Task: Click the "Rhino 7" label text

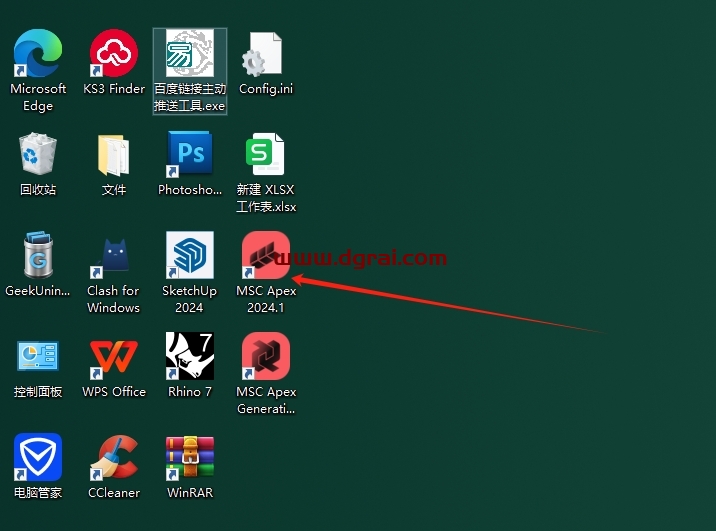Action: [x=190, y=392]
